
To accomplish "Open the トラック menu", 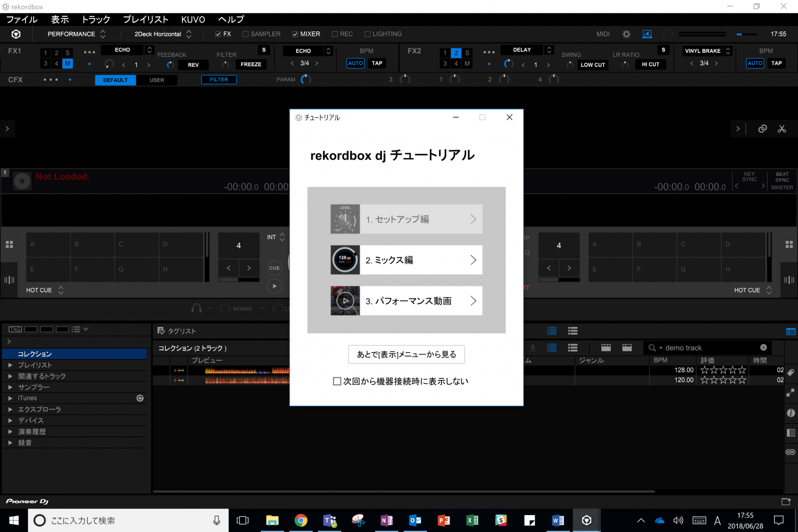I will pyautogui.click(x=96, y=19).
